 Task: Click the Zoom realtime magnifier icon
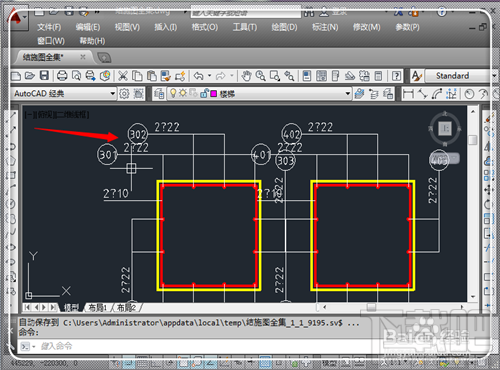click(261, 76)
